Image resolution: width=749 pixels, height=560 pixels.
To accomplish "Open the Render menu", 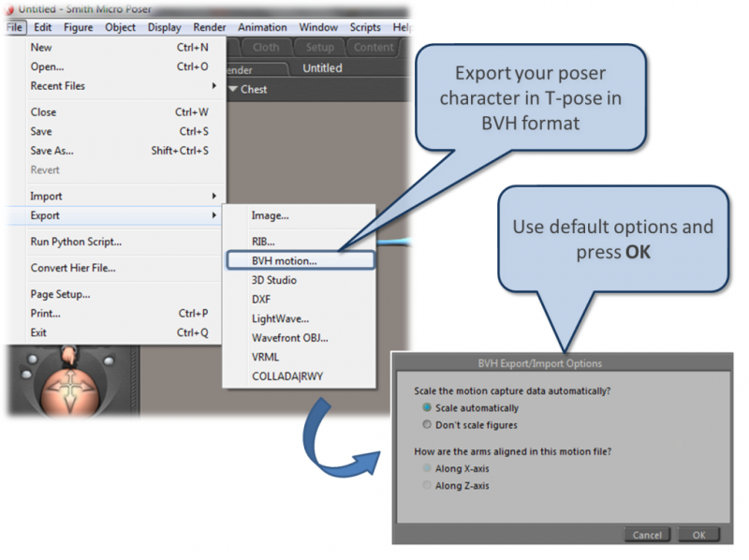I will 209,27.
